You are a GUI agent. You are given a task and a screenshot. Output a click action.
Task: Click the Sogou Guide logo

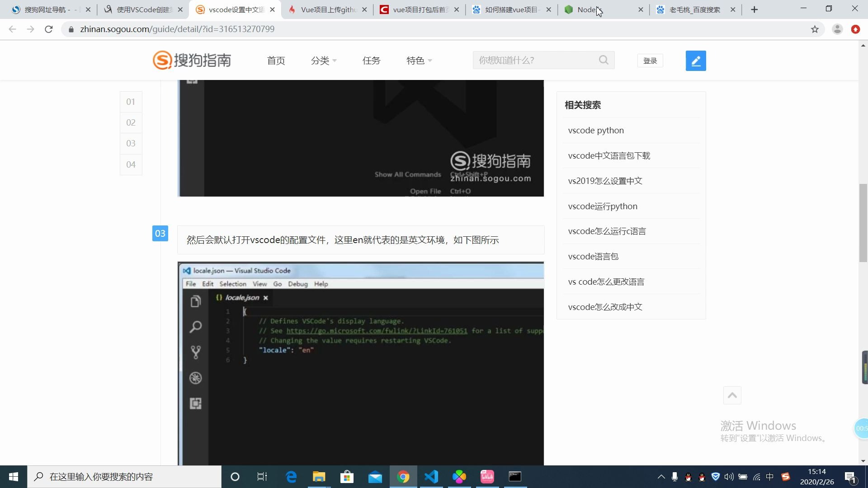point(192,60)
